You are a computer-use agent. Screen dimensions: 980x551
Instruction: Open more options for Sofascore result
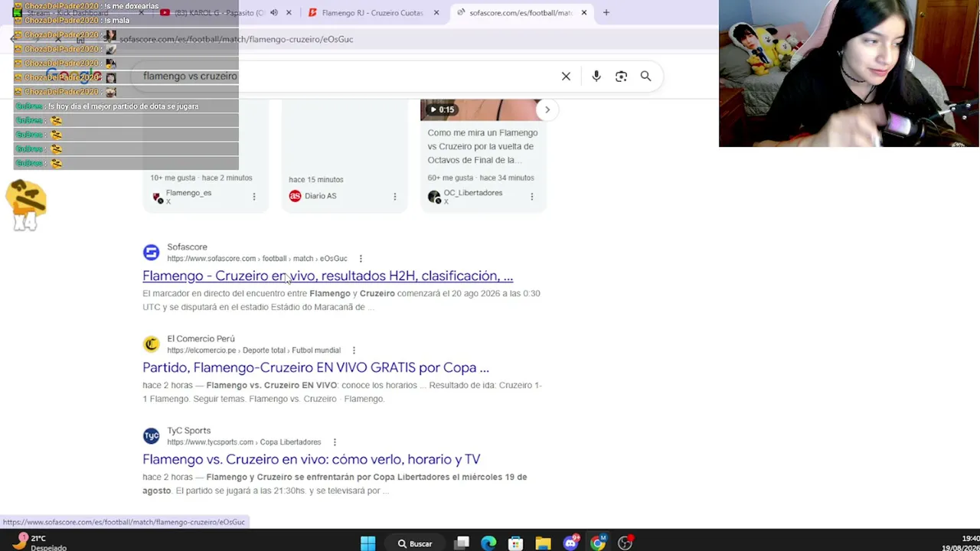click(361, 259)
